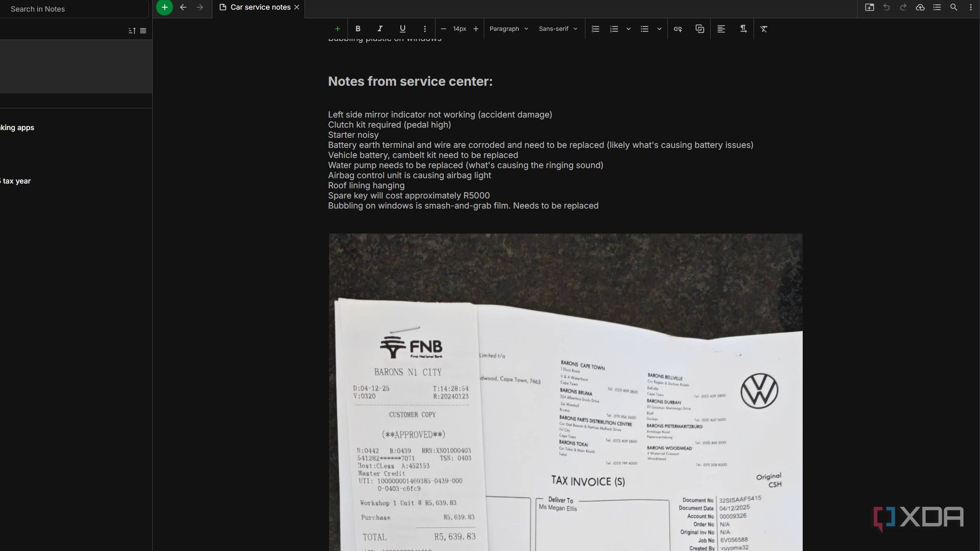Toggle underline formatting
This screenshot has width=980, height=551.
tap(403, 29)
